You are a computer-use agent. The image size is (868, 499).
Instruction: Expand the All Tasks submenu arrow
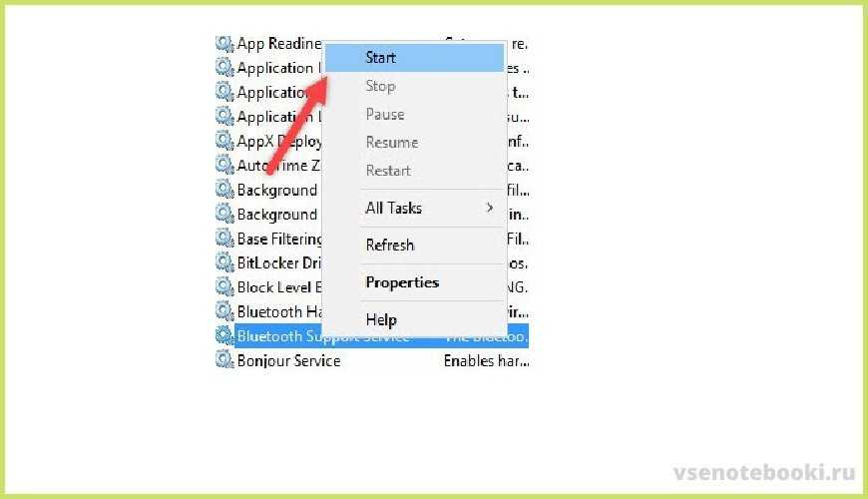tap(489, 208)
